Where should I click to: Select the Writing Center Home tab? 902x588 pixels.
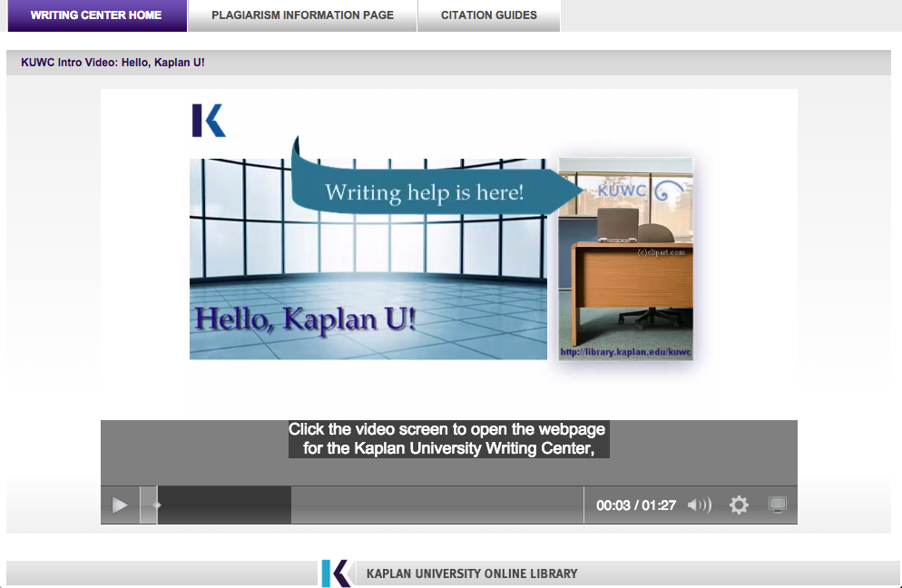(96, 15)
